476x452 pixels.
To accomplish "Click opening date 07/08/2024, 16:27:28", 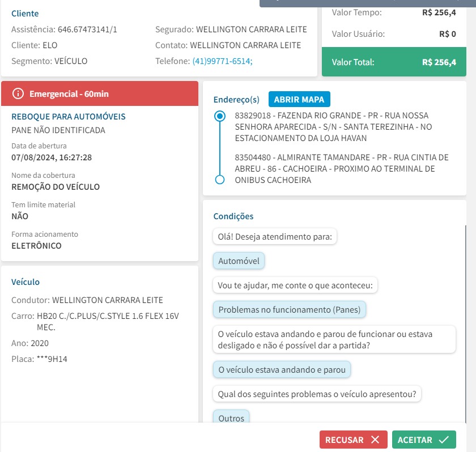I will (x=52, y=157).
